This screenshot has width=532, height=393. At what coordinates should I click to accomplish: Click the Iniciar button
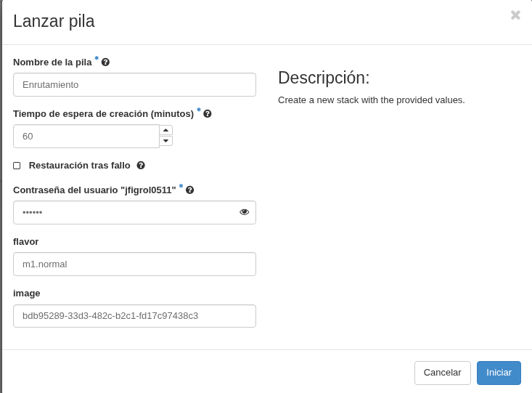click(499, 373)
